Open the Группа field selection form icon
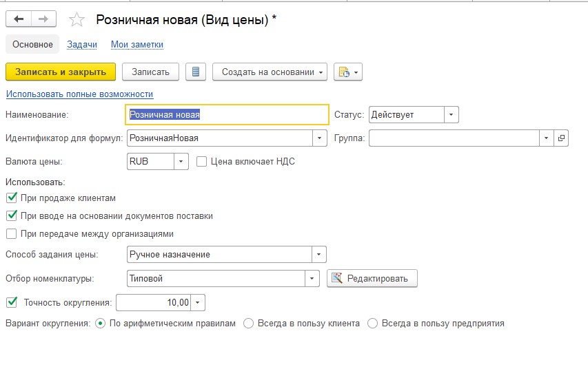Screen dimensions: 588x369 coord(561,138)
